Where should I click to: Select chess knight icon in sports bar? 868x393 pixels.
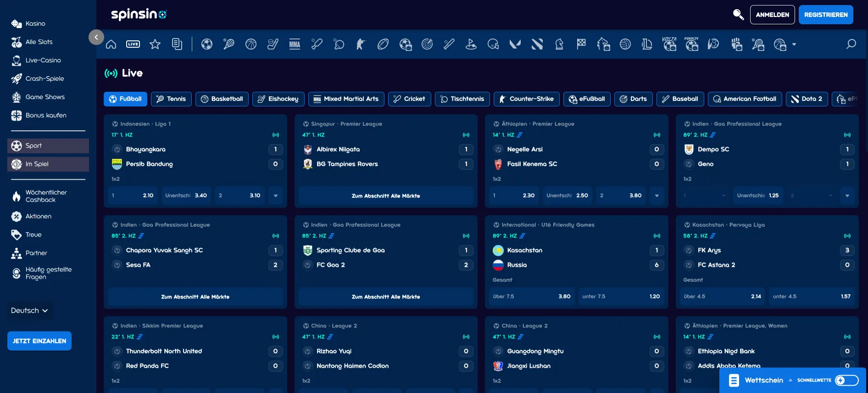pos(559,44)
